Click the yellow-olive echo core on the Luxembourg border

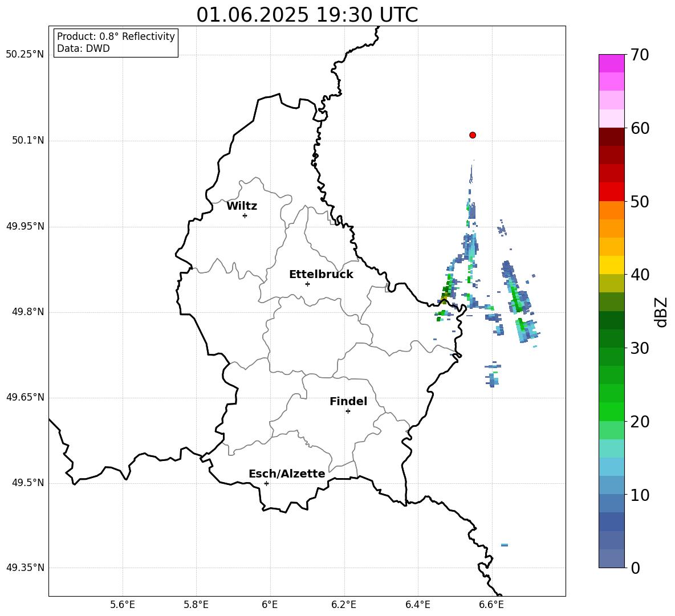click(444, 297)
